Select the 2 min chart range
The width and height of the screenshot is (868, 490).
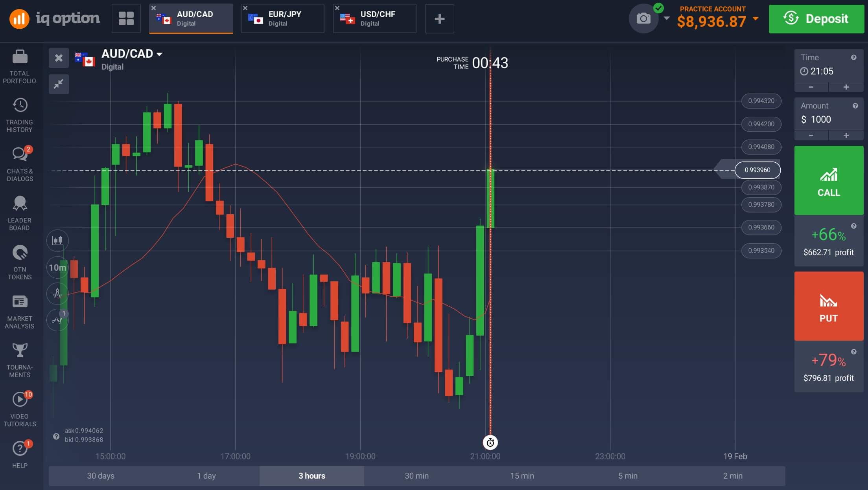click(x=733, y=476)
